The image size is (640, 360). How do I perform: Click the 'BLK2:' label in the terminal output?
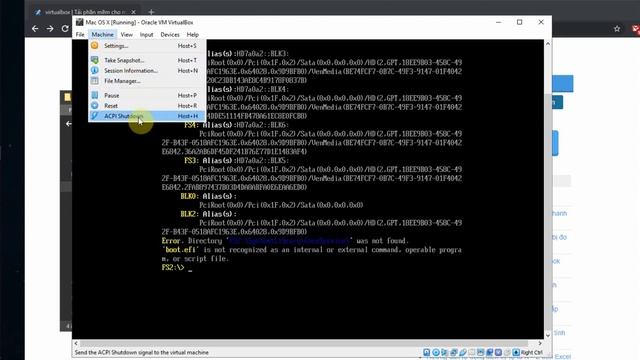tap(190, 214)
